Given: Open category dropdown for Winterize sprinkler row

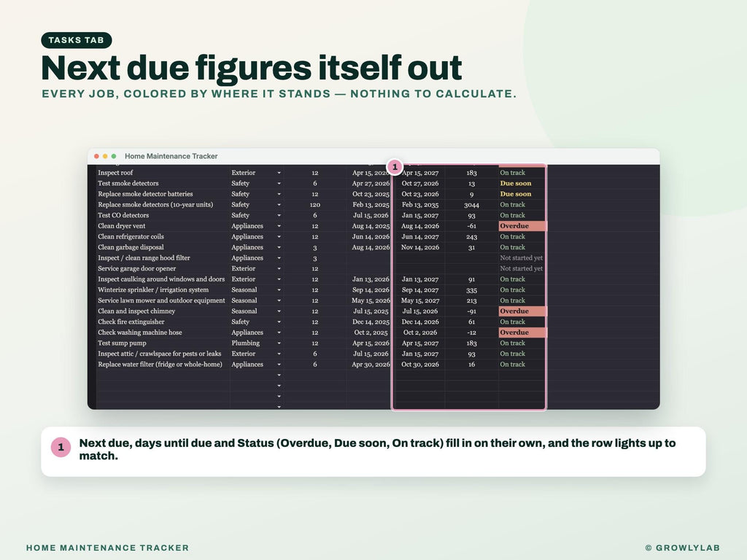Looking at the screenshot, I should tap(279, 290).
